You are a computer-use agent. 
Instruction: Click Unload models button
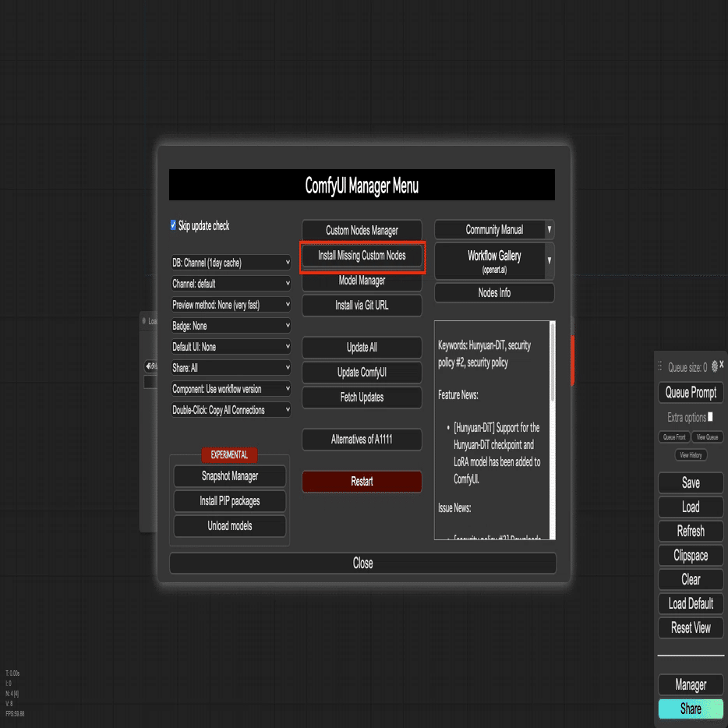(x=229, y=526)
